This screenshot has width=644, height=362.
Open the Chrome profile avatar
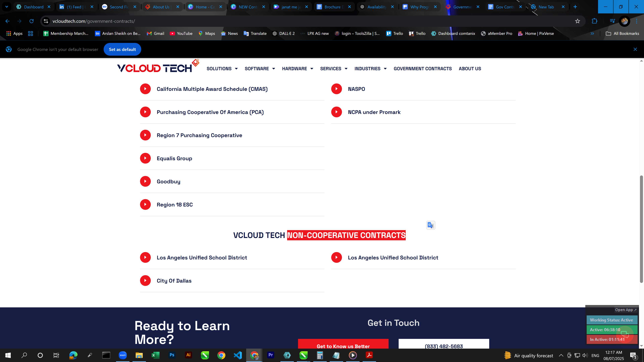pos(624,21)
